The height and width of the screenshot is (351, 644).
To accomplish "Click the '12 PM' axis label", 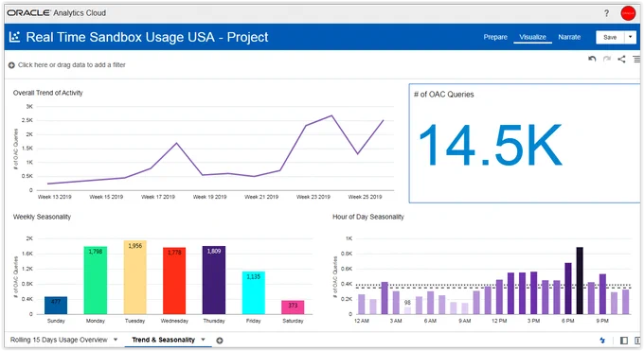I will point(499,321).
